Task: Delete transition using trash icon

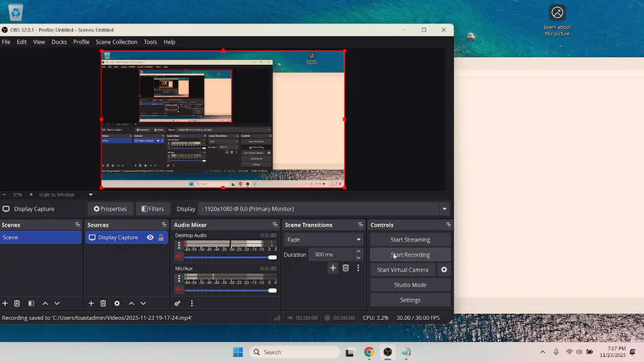Action: coord(346,268)
